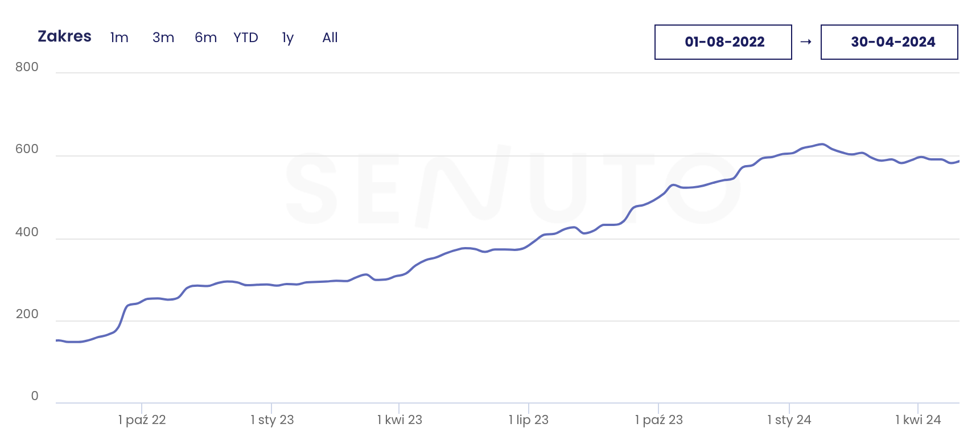
Task: Click the '1 sty 23' axis label
Action: [272, 420]
